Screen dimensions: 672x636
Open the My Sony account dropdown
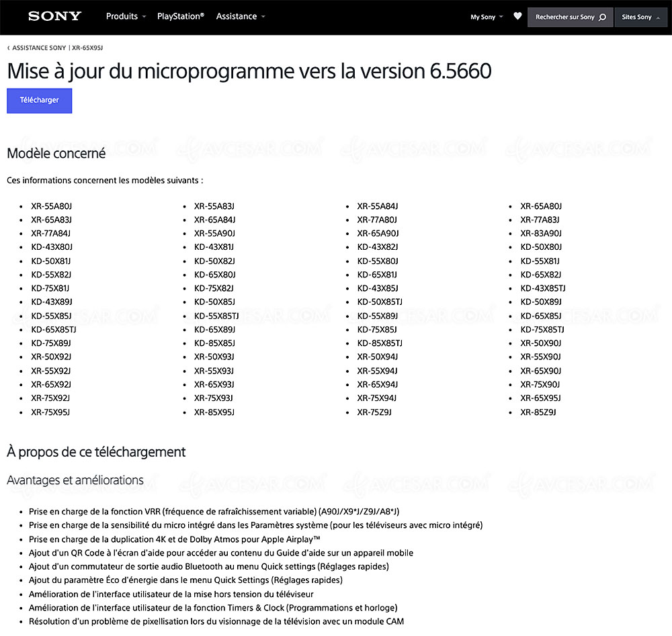pyautogui.click(x=487, y=17)
